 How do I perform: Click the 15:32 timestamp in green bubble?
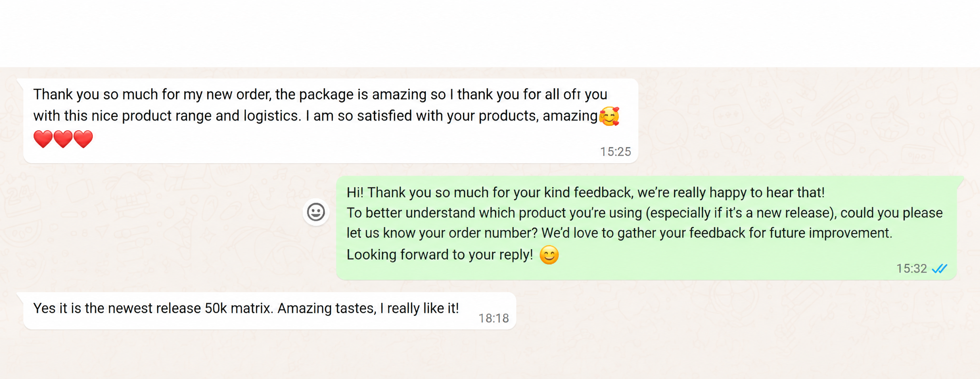click(911, 269)
